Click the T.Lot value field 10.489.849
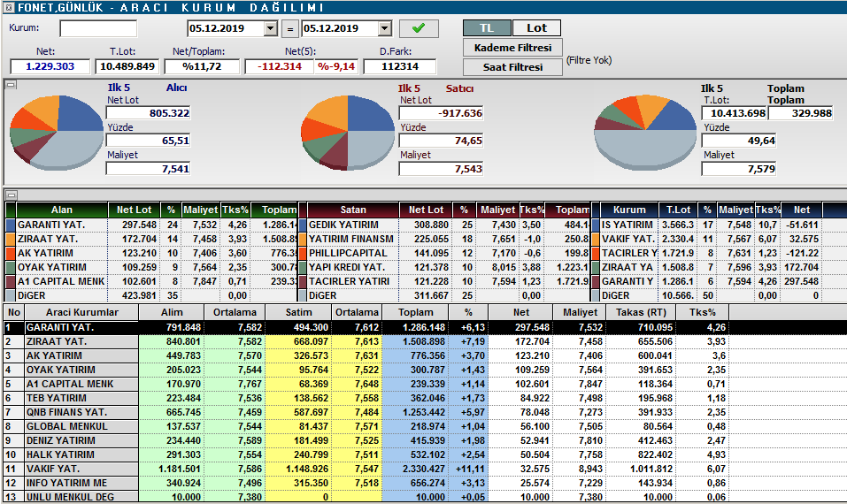Image resolution: width=847 pixels, height=504 pixels. pyautogui.click(x=127, y=66)
